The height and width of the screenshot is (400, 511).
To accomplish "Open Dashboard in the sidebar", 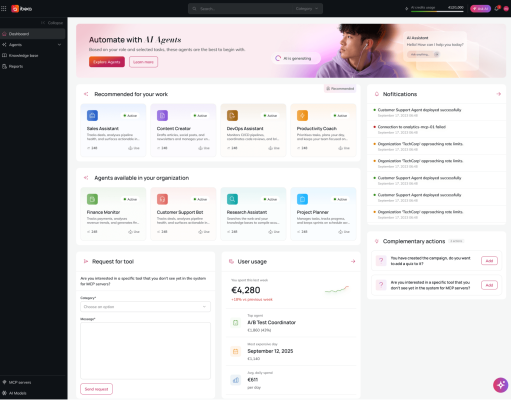I will 33,34.
